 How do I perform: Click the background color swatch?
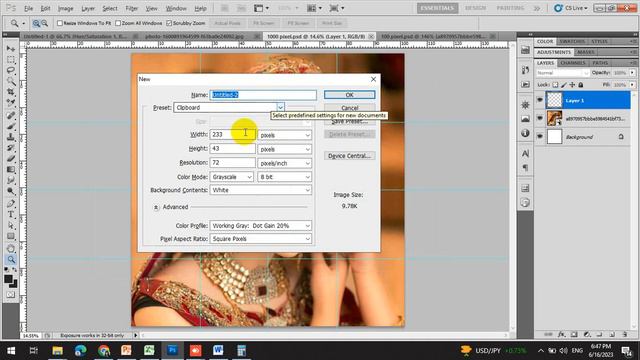click(x=13, y=284)
